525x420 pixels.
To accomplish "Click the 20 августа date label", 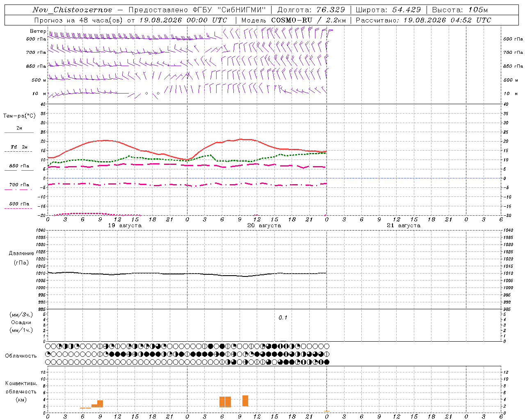I will tap(264, 226).
